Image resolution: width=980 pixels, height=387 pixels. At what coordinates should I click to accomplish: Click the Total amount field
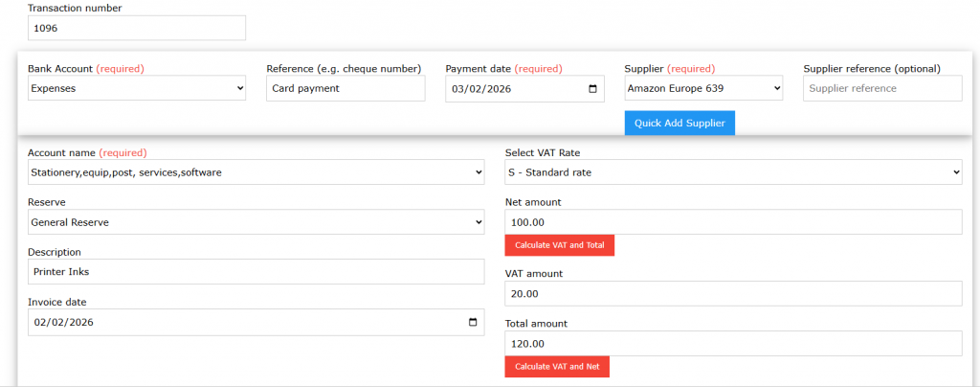coord(732,344)
